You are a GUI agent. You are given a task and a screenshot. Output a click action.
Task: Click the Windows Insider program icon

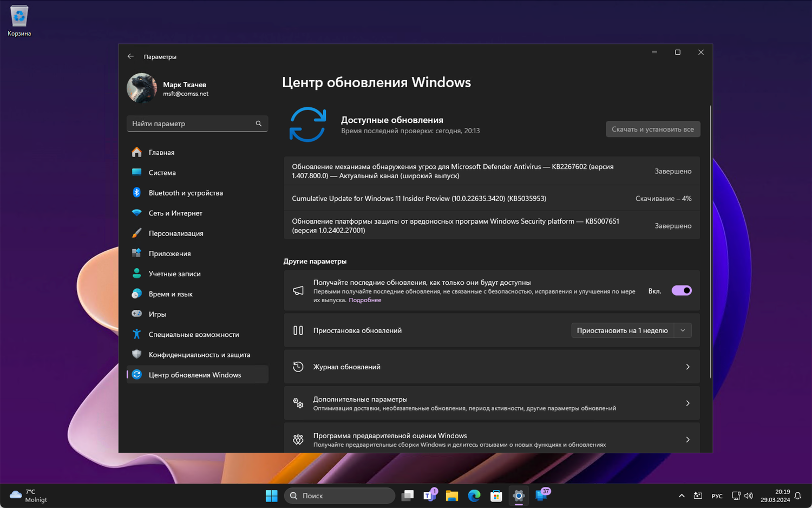(298, 439)
